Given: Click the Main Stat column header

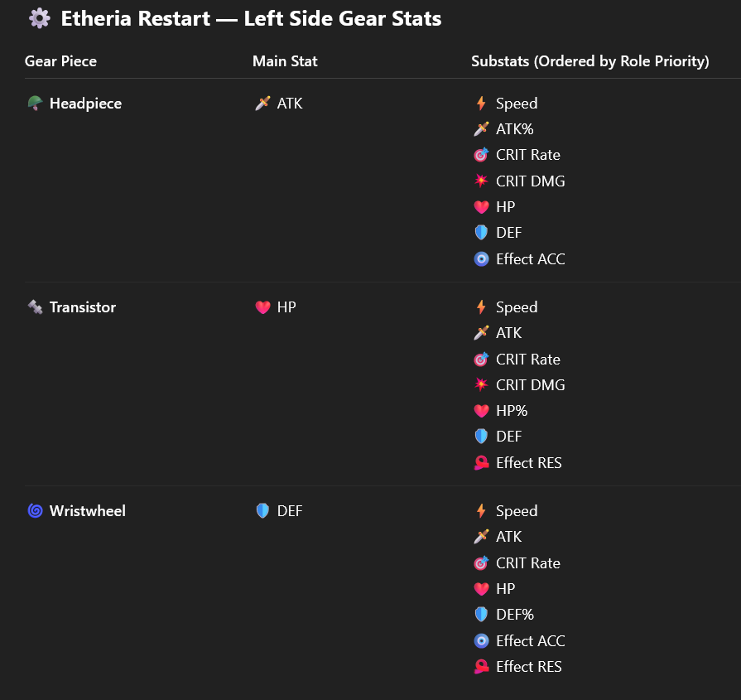Looking at the screenshot, I should (285, 61).
